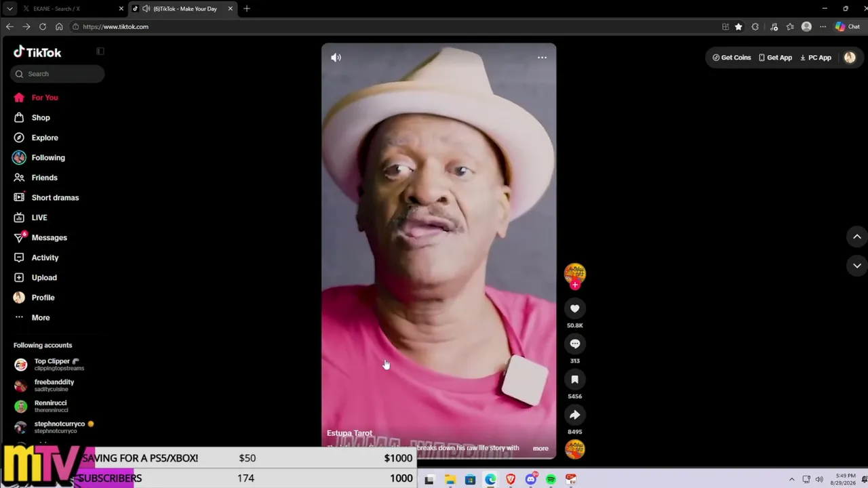Open the browser profile icon
This screenshot has height=488, width=868.
tap(806, 26)
